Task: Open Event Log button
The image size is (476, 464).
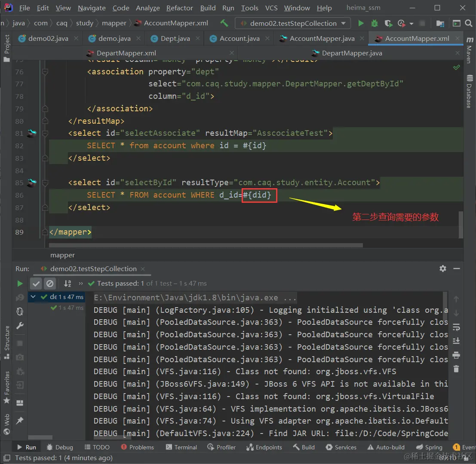Action: (464, 447)
